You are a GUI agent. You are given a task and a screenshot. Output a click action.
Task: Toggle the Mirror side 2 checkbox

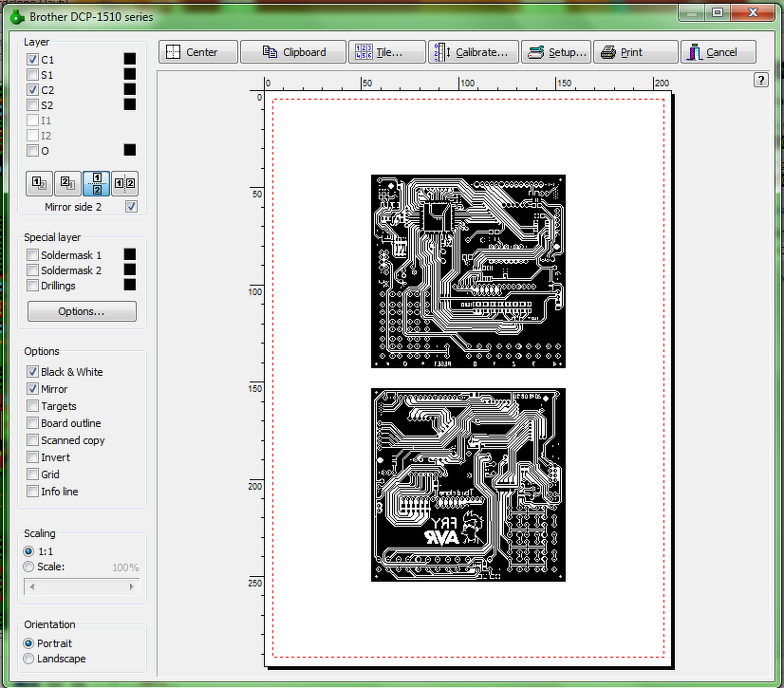coord(132,207)
